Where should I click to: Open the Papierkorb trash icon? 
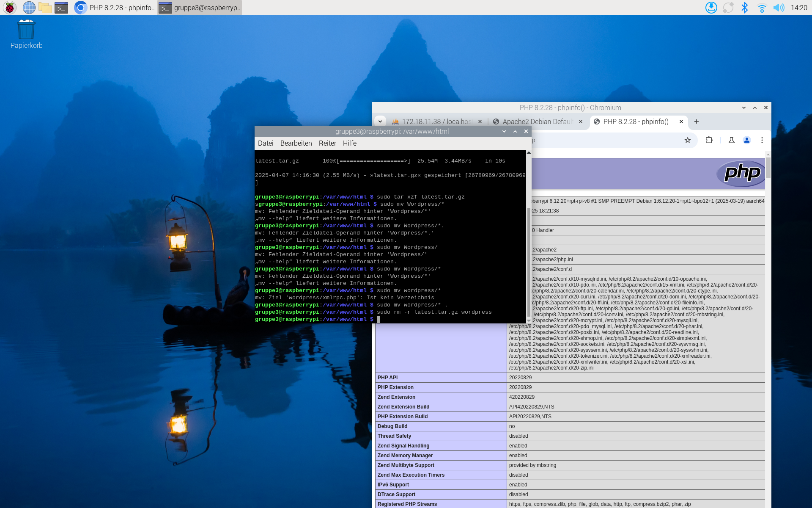click(x=26, y=35)
